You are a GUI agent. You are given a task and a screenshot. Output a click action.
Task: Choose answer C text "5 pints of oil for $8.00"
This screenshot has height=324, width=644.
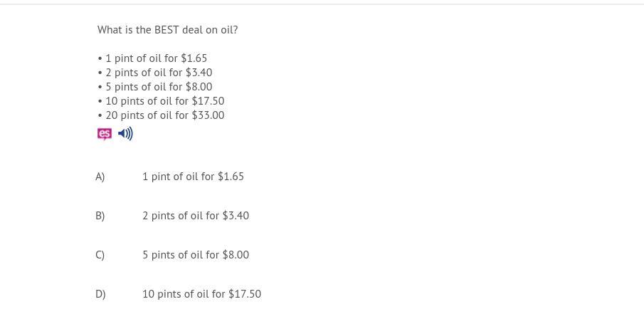(x=196, y=255)
